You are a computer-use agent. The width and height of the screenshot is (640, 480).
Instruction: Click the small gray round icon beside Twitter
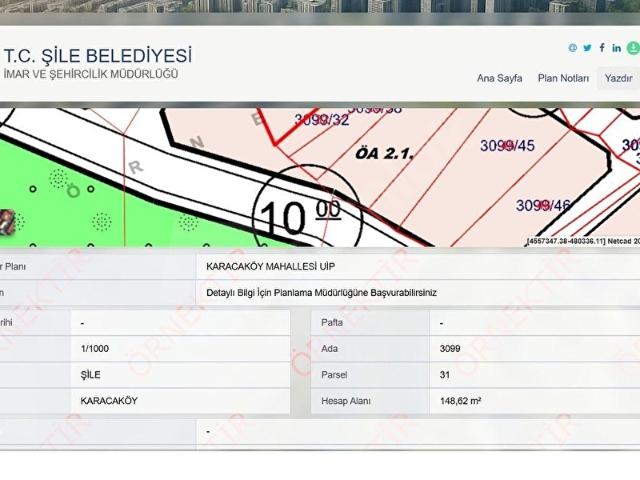(x=573, y=48)
